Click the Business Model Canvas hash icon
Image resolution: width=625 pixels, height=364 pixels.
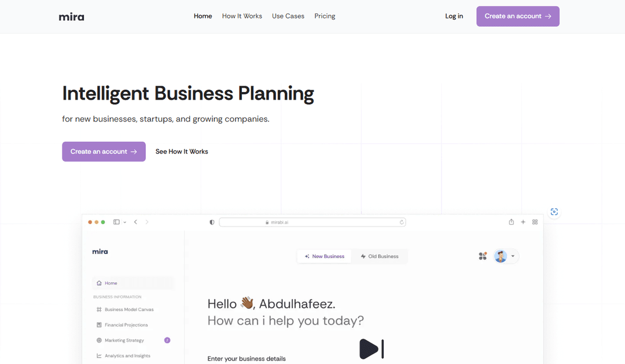point(99,310)
